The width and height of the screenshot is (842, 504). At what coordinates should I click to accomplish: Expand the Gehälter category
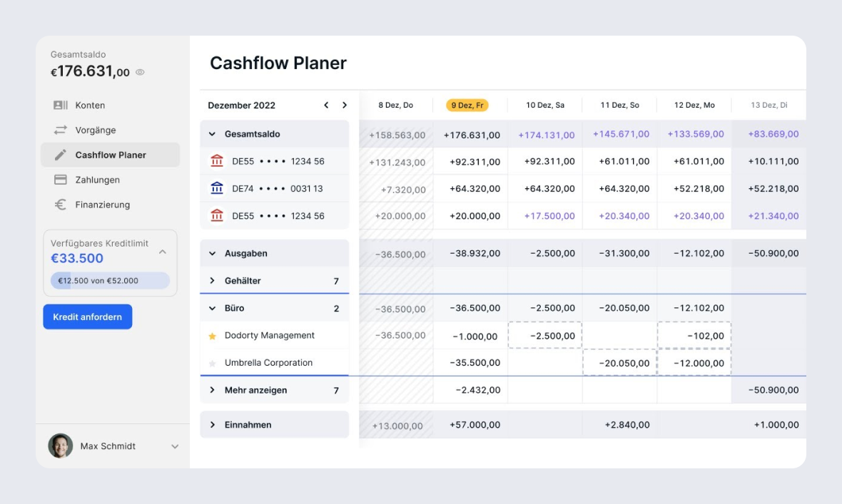[212, 281]
